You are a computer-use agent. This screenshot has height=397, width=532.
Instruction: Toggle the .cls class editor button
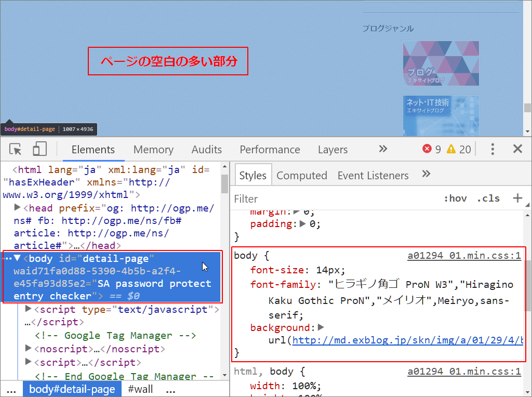click(x=488, y=198)
